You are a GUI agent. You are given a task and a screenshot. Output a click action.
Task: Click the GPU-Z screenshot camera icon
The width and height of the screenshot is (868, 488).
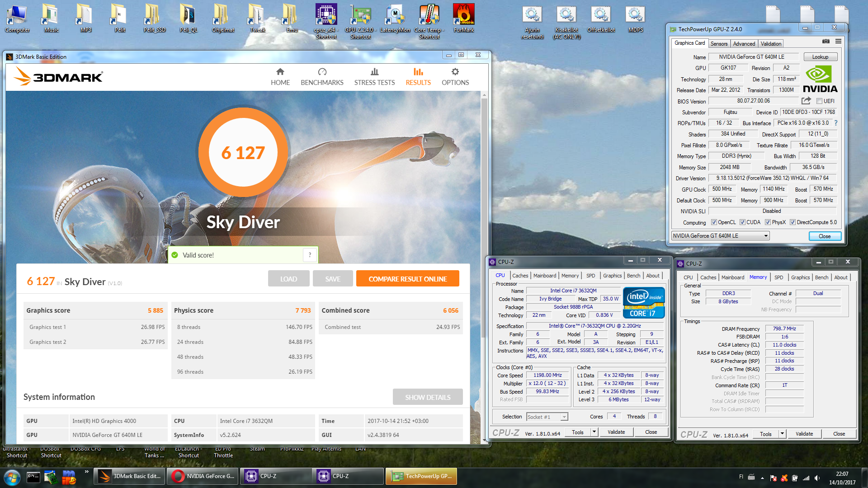coord(826,41)
